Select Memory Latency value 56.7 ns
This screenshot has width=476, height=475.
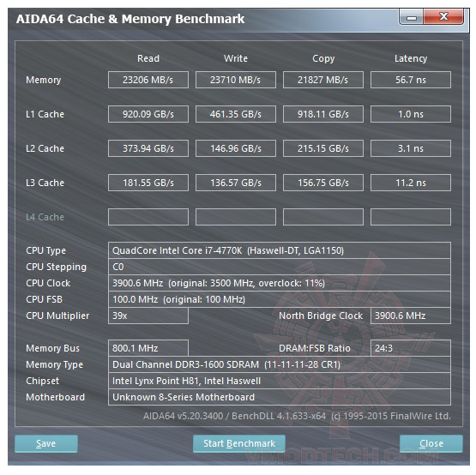411,80
